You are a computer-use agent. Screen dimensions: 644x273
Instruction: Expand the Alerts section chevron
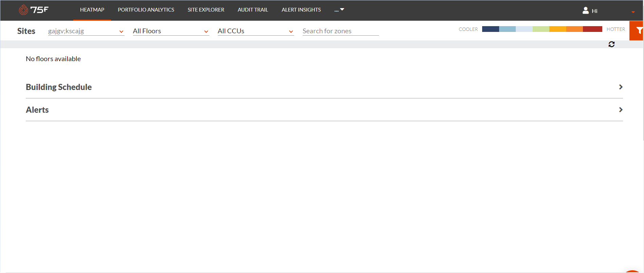click(x=621, y=110)
